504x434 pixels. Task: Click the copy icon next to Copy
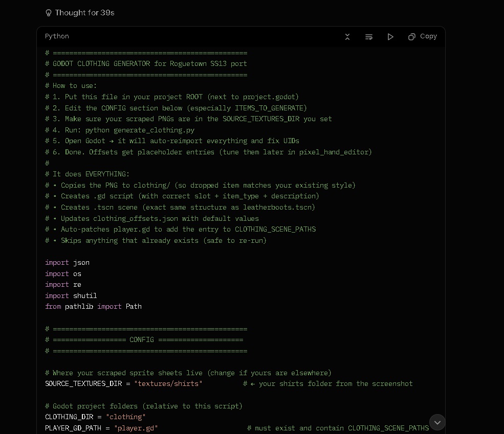pos(411,37)
